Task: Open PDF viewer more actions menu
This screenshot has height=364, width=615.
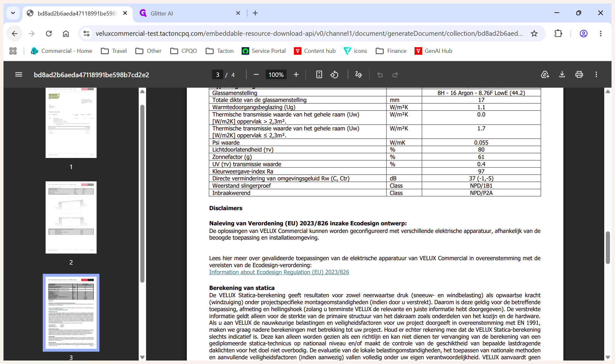Action: click(x=596, y=75)
